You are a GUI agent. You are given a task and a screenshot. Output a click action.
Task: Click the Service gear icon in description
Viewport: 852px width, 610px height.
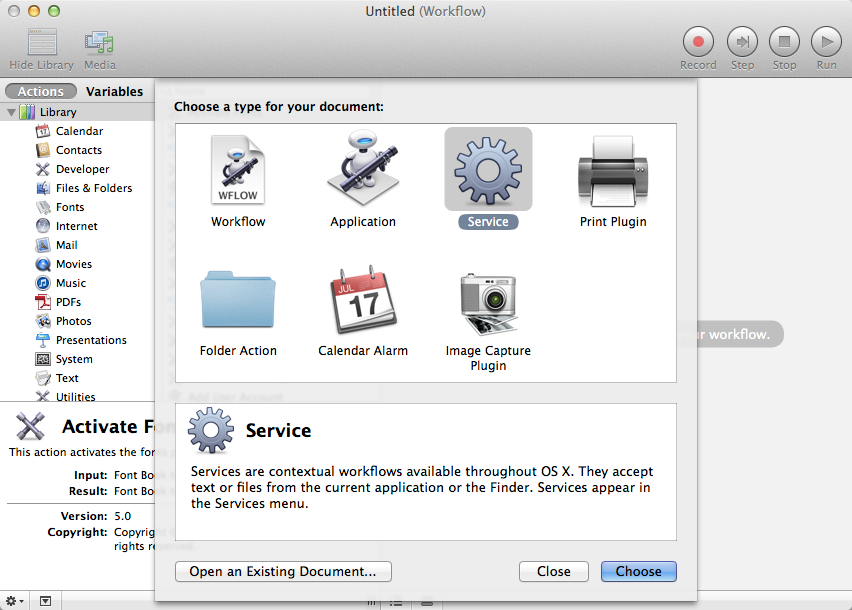click(x=211, y=430)
